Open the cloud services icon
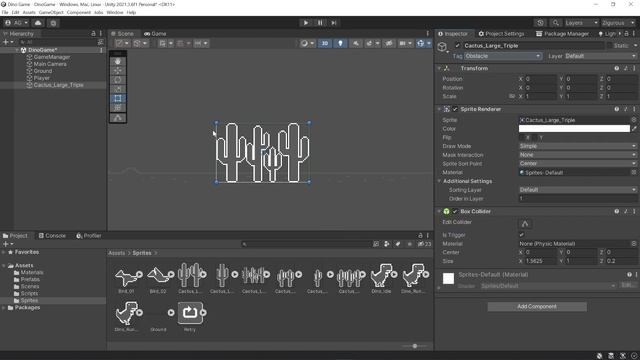 [x=38, y=23]
